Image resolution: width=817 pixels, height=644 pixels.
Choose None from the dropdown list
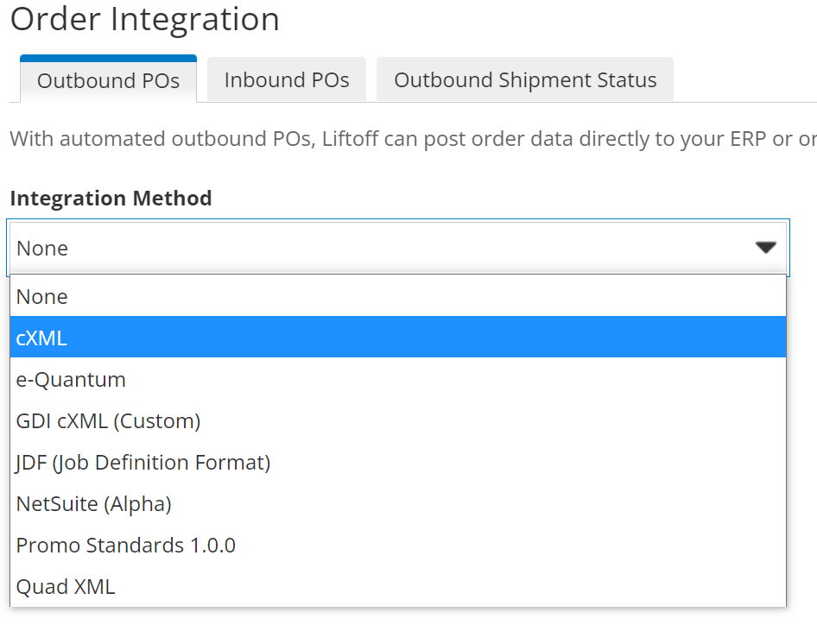coord(41,296)
